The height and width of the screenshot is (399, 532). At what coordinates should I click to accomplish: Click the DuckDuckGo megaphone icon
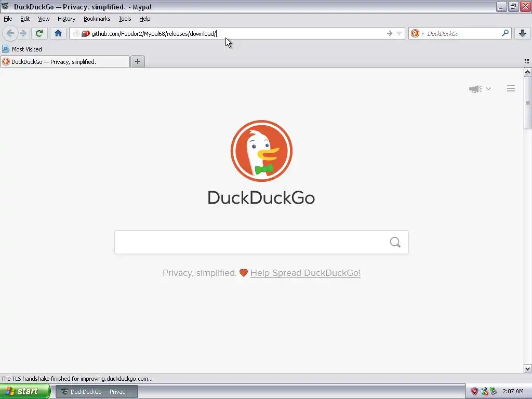pyautogui.click(x=475, y=89)
